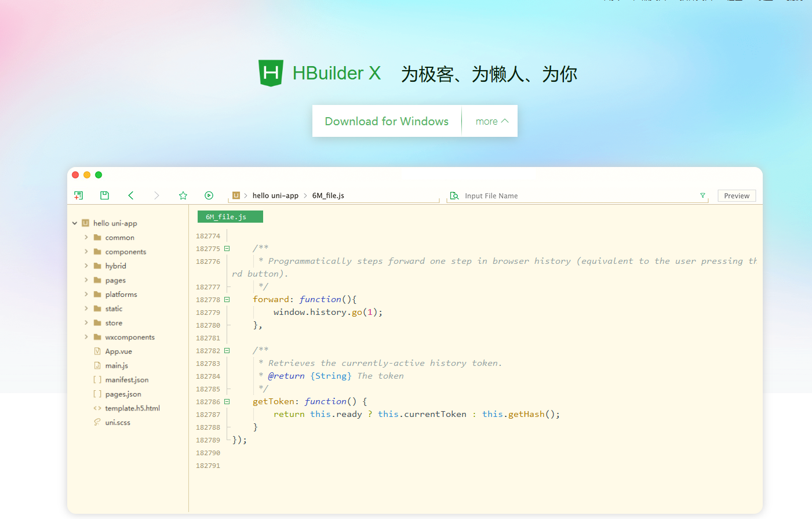Click the Vue icon next to App.vue
The width and height of the screenshot is (812, 519).
coord(97,351)
